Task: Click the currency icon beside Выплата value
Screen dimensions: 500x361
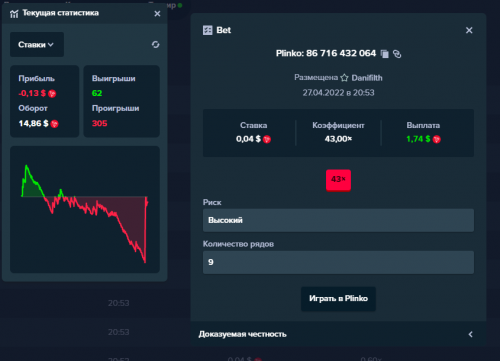Action: click(437, 139)
